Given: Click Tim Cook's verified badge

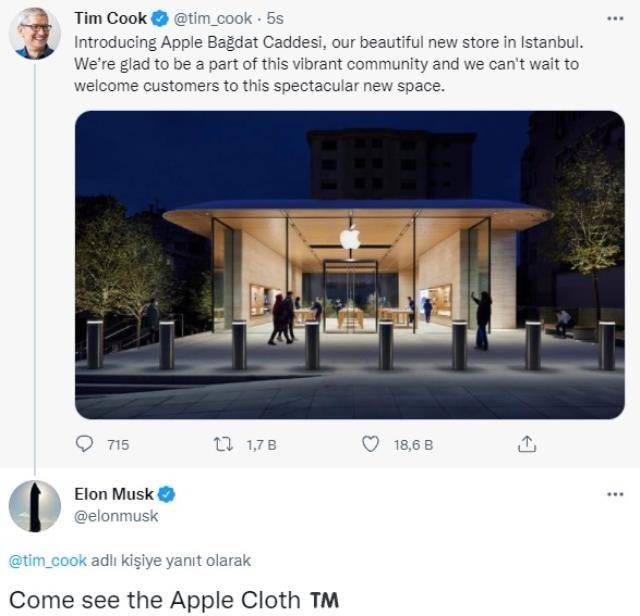Looking at the screenshot, I should pos(159,18).
